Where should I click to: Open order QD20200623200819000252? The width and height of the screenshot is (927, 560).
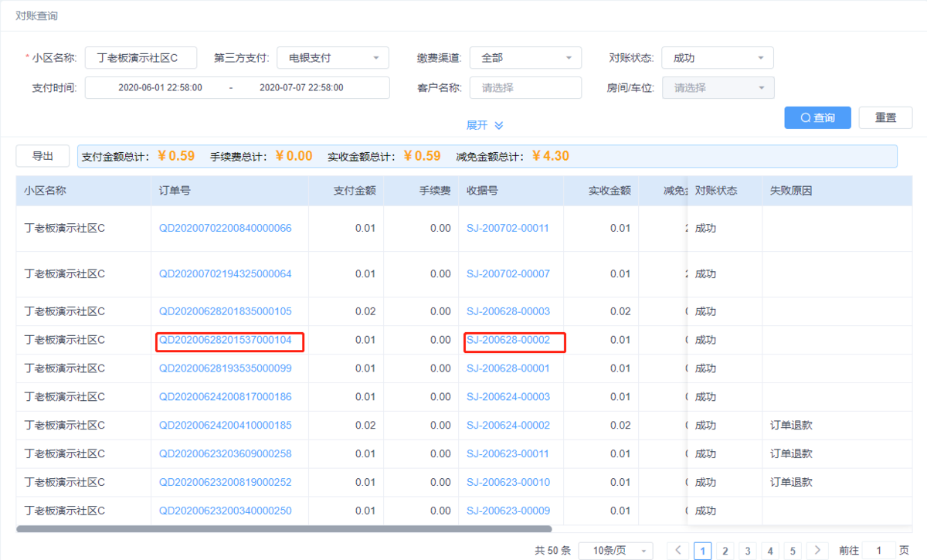tap(226, 482)
